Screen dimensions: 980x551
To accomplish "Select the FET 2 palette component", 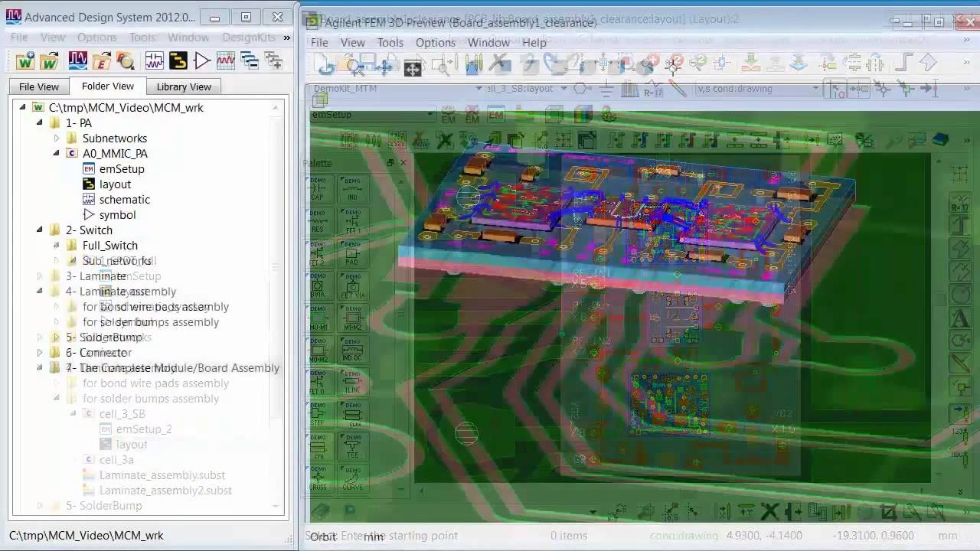I will tap(318, 255).
